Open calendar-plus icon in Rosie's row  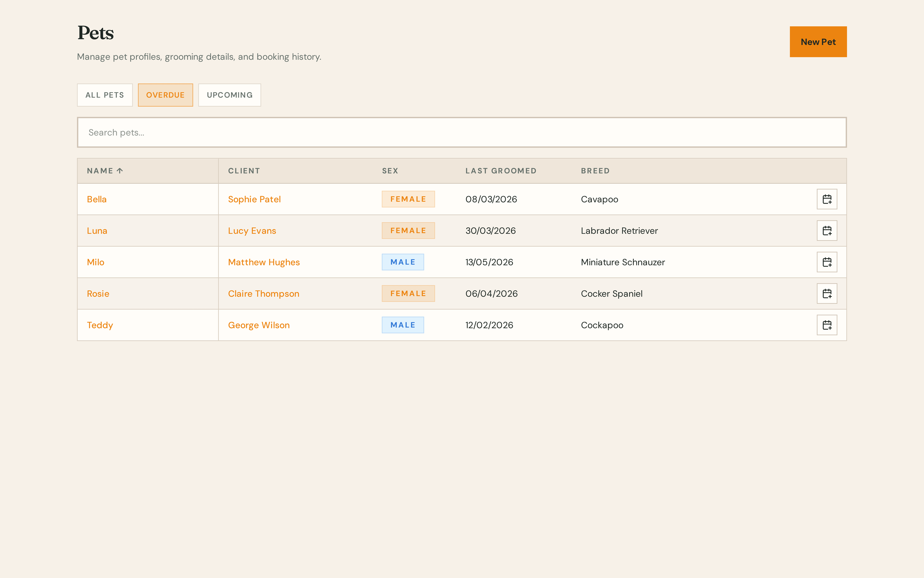(x=827, y=294)
